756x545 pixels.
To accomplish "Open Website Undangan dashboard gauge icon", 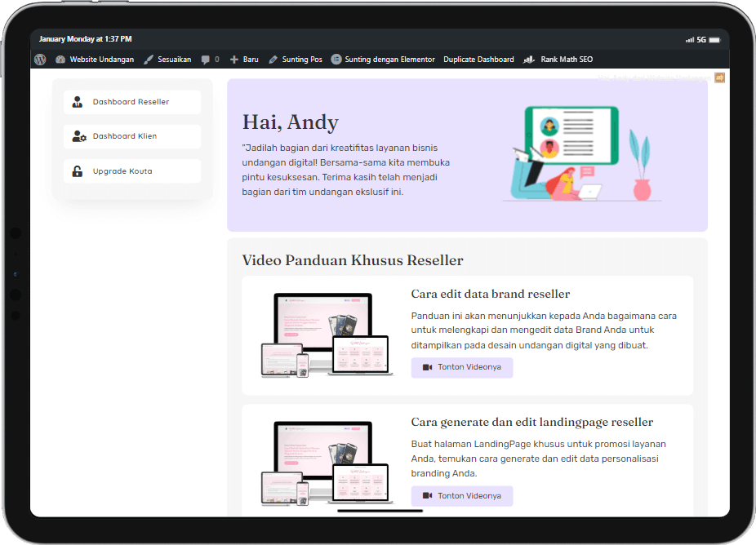I will [60, 60].
